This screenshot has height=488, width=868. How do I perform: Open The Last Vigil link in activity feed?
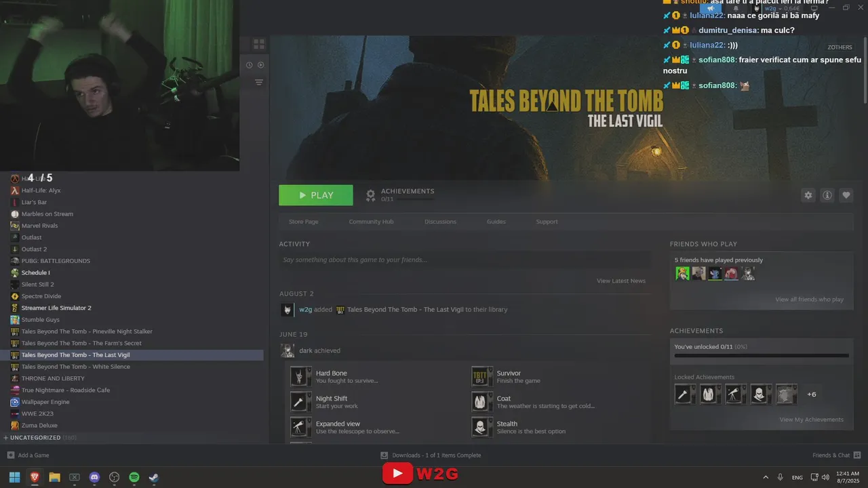coord(405,310)
